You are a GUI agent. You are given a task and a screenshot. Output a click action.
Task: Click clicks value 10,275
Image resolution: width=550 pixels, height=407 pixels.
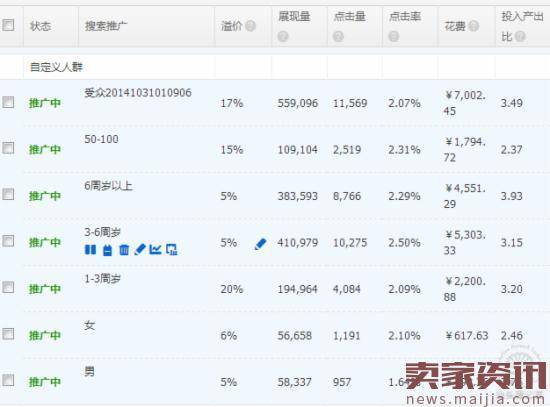pyautogui.click(x=350, y=243)
